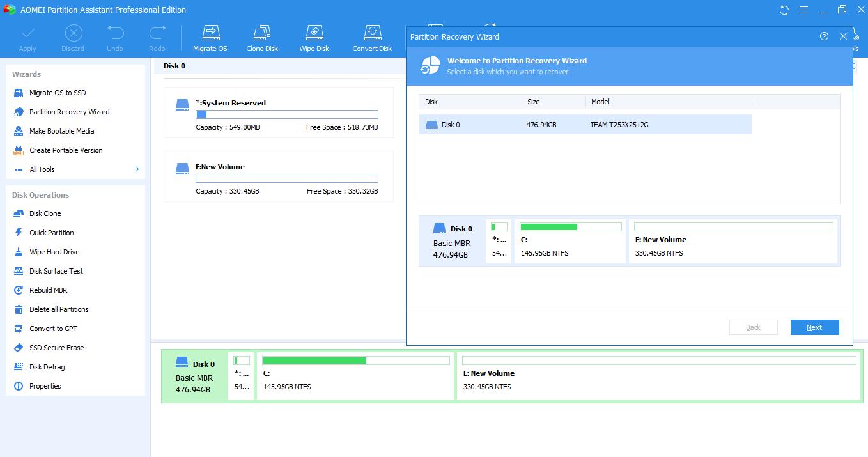Click the E:New Volume usage bar in the card
The image size is (868, 457).
pos(287,178)
